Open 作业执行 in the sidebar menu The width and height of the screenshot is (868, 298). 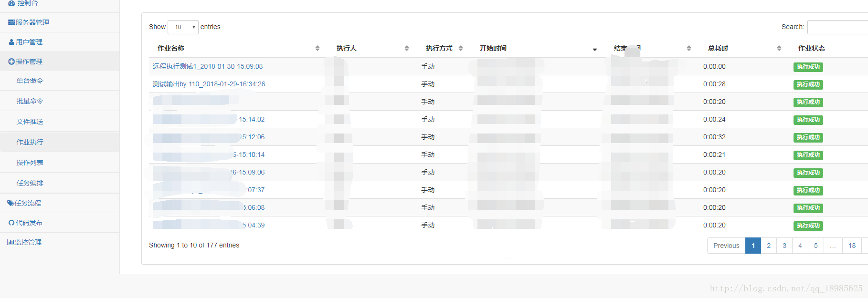(30, 142)
